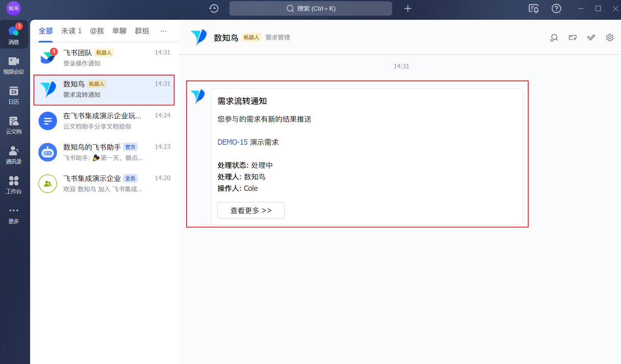Open the 数知鸟的飞书助手 conversation
Screen dimensions: 621x364
[104, 152]
